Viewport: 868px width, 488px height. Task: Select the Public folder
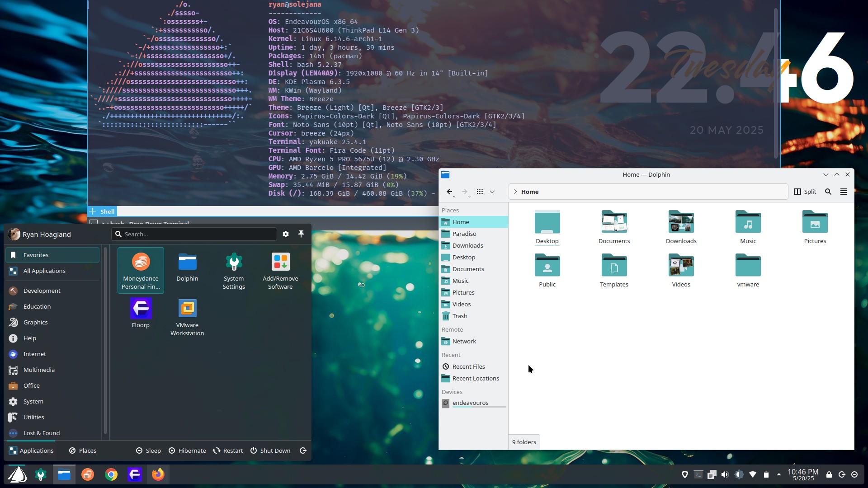(547, 270)
